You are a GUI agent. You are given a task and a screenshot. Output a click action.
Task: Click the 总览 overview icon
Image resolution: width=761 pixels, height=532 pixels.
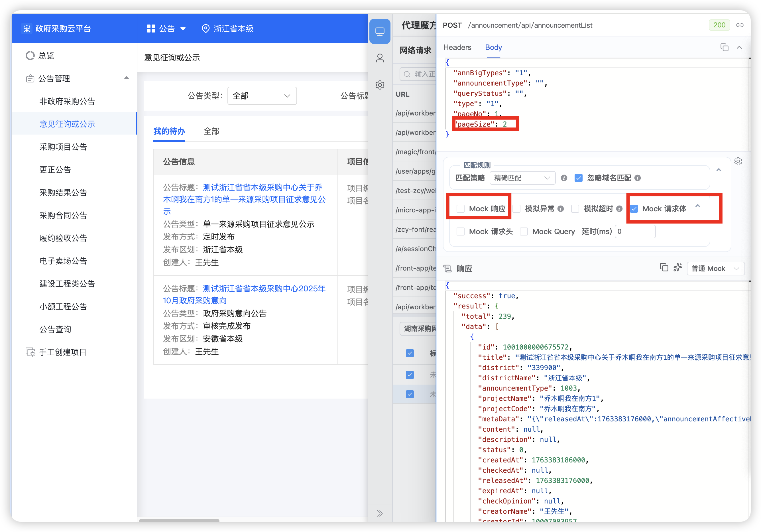pos(30,55)
